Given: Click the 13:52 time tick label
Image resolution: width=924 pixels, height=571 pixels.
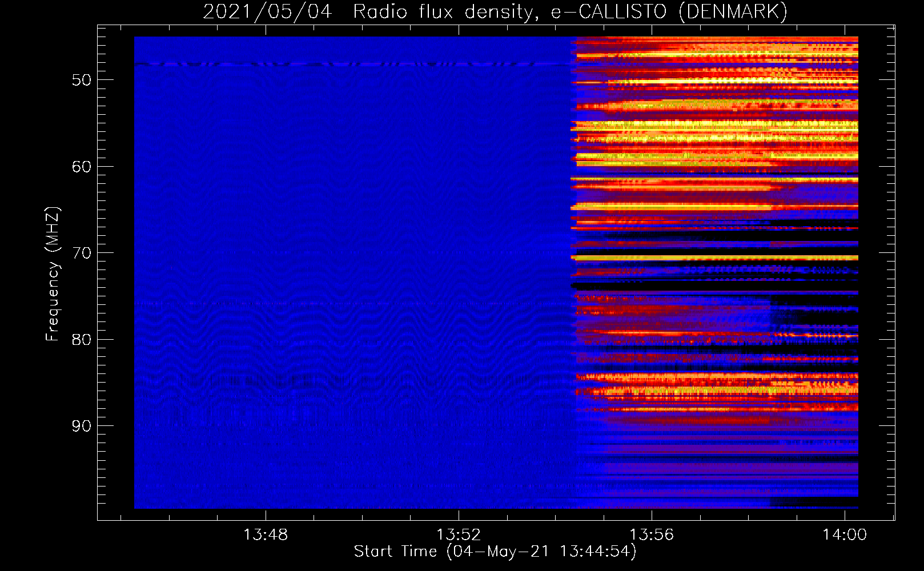Looking at the screenshot, I should tap(459, 535).
